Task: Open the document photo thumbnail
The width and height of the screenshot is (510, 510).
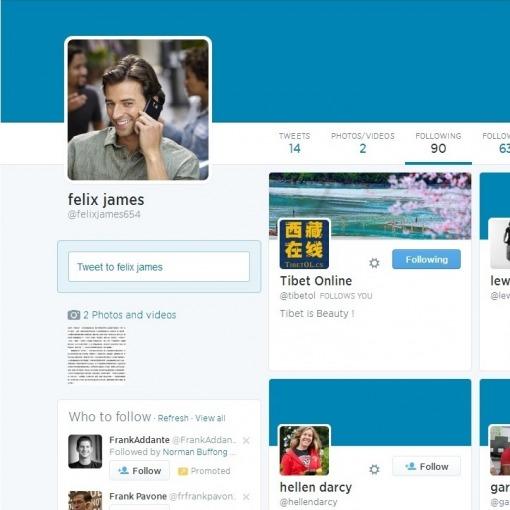Action: pos(97,355)
